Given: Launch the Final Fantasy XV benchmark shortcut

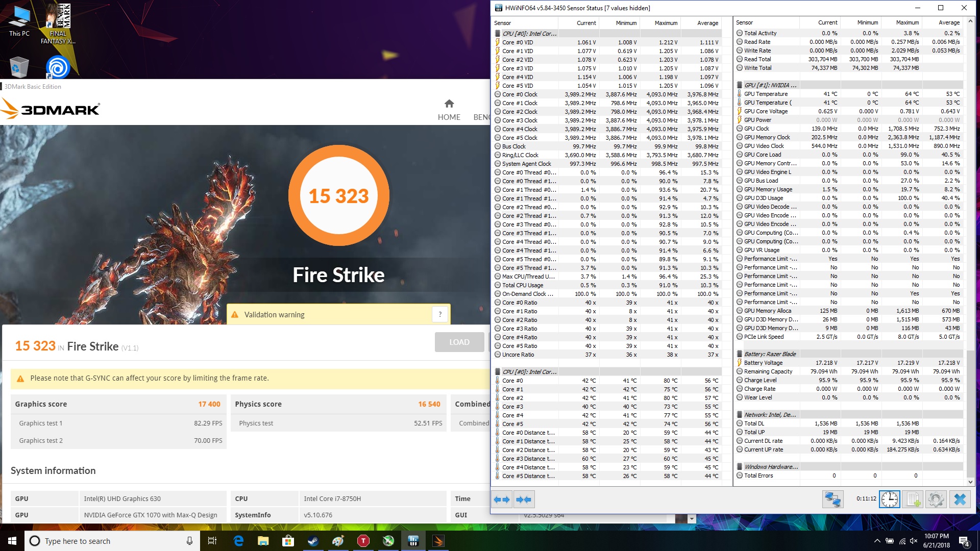Looking at the screenshot, I should coord(58,23).
